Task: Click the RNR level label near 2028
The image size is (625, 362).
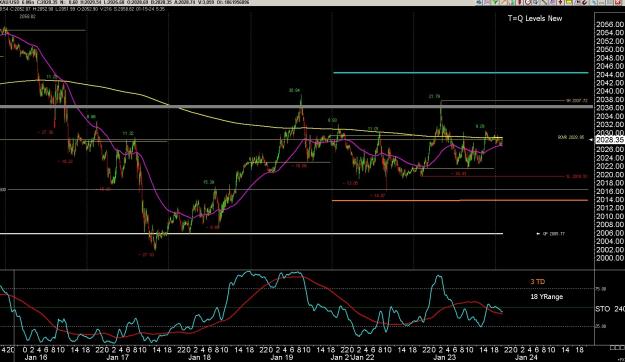Action: pos(571,138)
